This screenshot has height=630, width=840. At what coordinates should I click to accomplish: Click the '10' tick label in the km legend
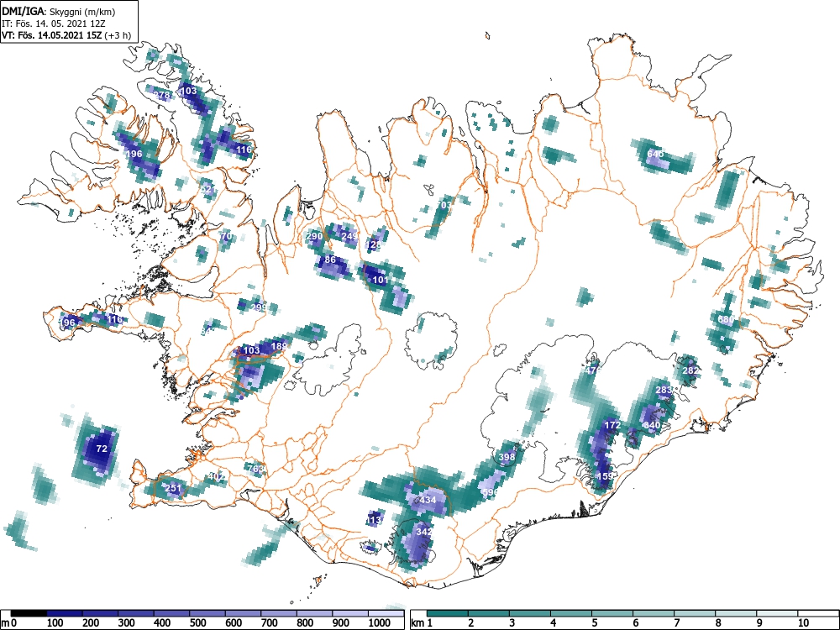coord(802,623)
